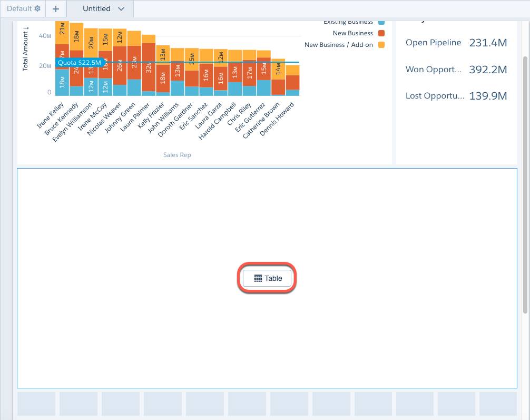Click the Kelly Frazier axis label

(151, 115)
